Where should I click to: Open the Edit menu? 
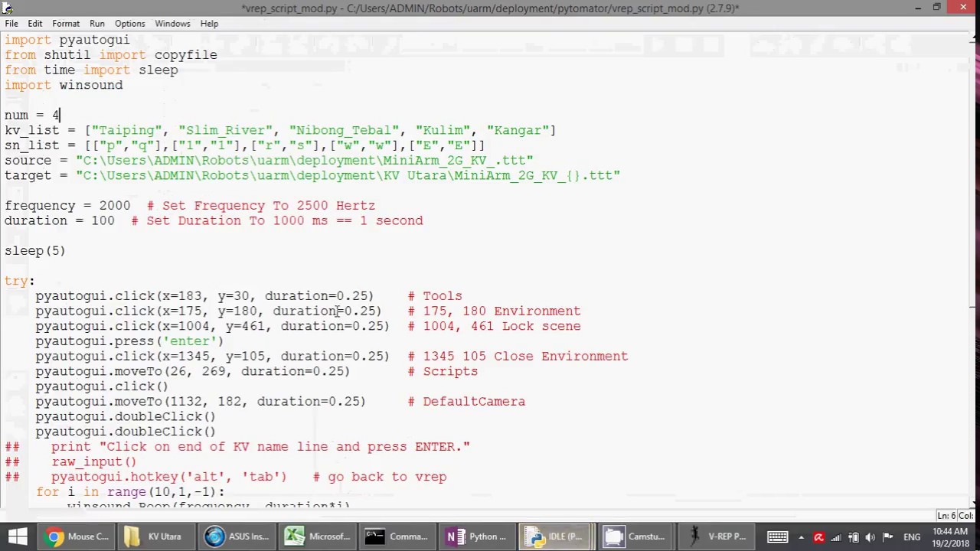[34, 24]
